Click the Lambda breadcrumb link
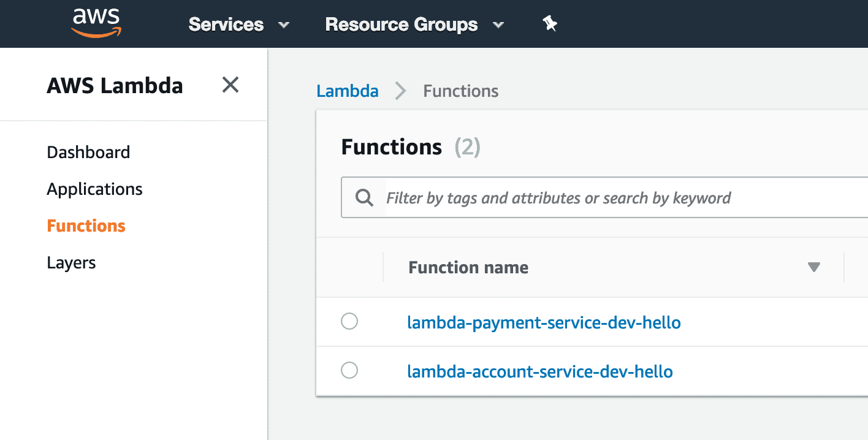Viewport: 868px width, 440px height. click(x=348, y=91)
